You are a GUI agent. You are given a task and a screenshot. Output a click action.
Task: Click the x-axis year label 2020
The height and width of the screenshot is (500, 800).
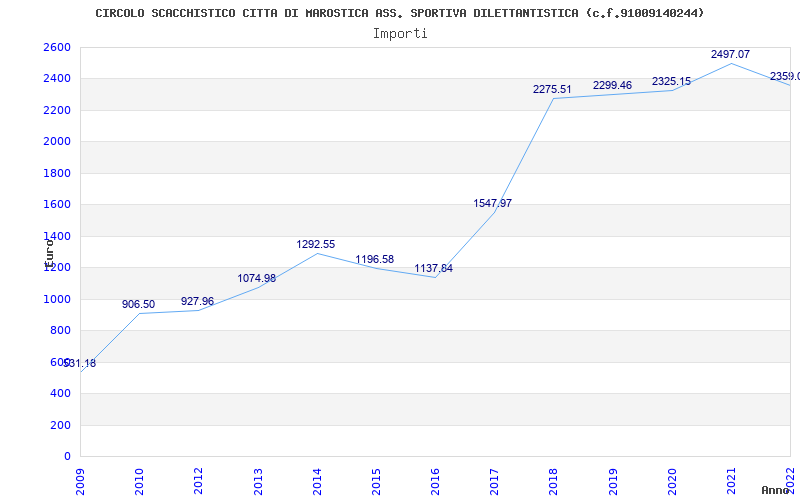click(672, 482)
